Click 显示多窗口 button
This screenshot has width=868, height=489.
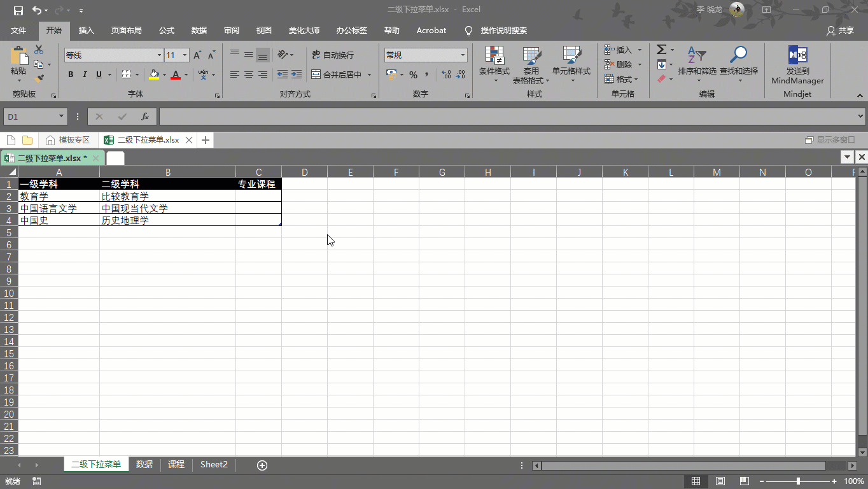coord(830,140)
